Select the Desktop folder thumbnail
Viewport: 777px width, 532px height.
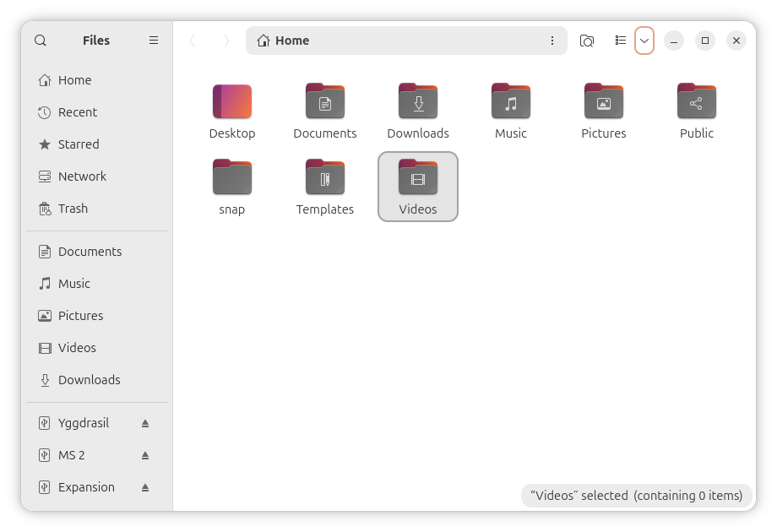pos(232,102)
